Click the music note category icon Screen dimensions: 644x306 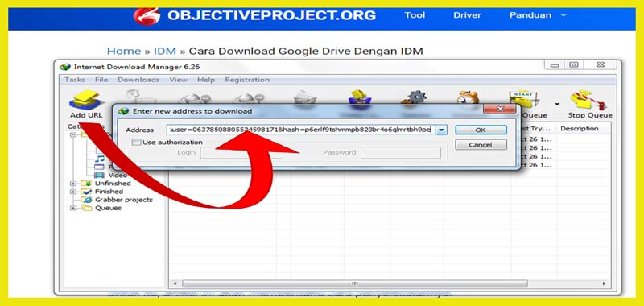tap(99, 159)
